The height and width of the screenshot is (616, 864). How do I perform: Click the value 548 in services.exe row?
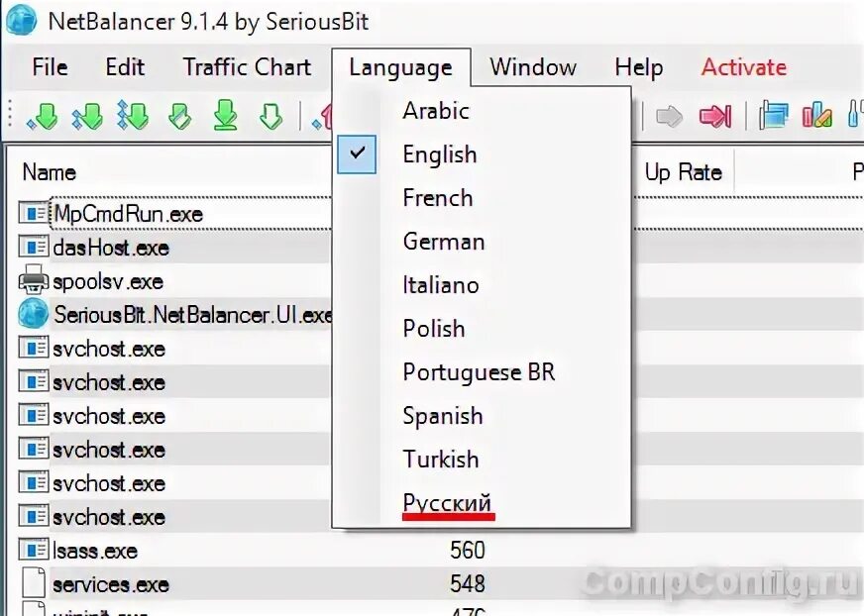point(468,583)
